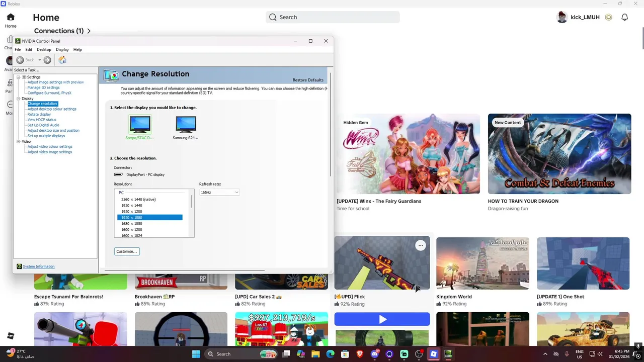Click NVIDIA panel horizontal scrollbar
Viewport: 644px width, 362px height.
point(185,270)
